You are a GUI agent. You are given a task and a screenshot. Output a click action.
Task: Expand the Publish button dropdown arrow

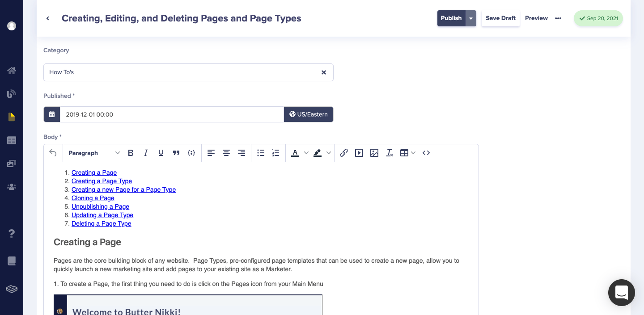[x=470, y=18]
